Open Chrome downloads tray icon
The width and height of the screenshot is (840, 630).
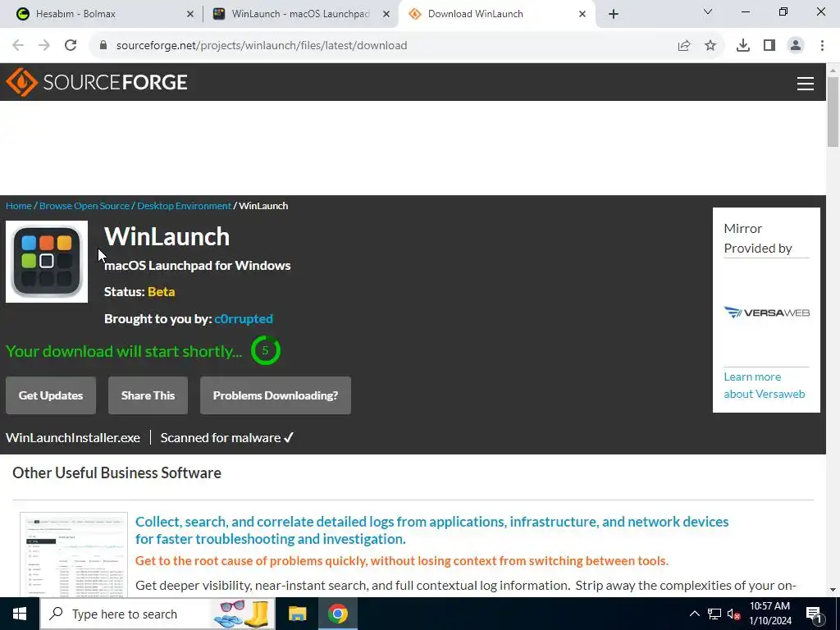tap(743, 46)
